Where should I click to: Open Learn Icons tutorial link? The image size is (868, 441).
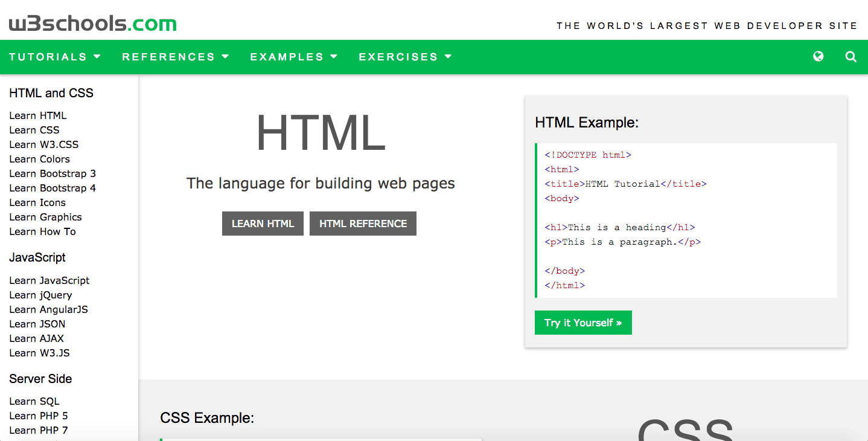pos(37,202)
